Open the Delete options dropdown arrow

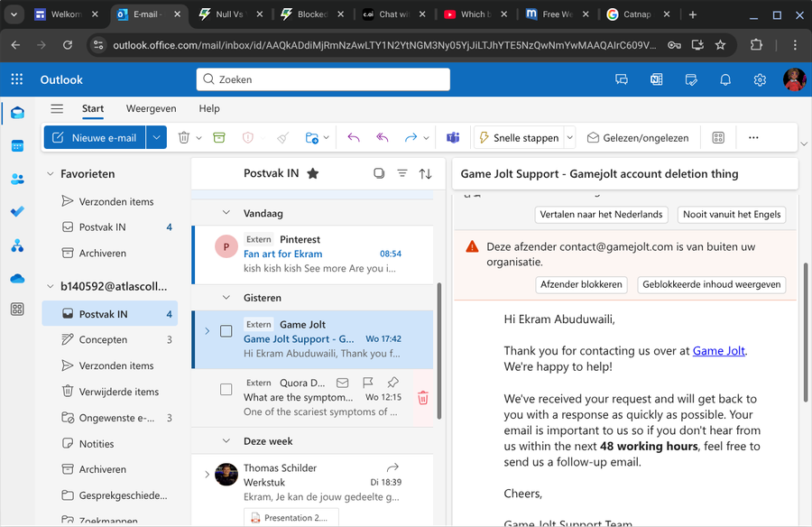[198, 138]
